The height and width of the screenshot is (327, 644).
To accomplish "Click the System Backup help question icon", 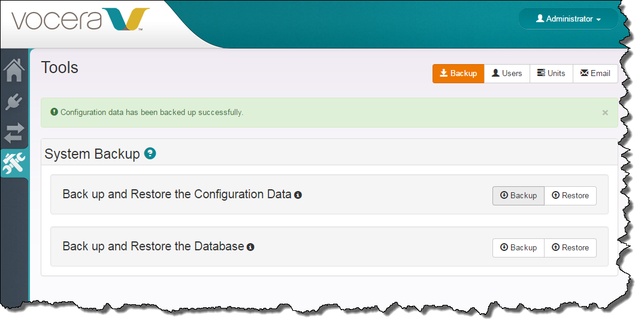I will (x=150, y=154).
